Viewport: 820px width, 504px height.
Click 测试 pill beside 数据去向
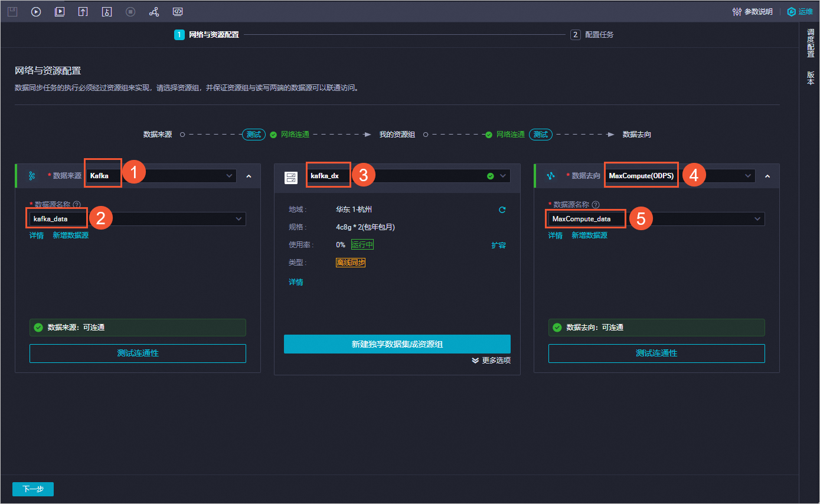coord(540,135)
